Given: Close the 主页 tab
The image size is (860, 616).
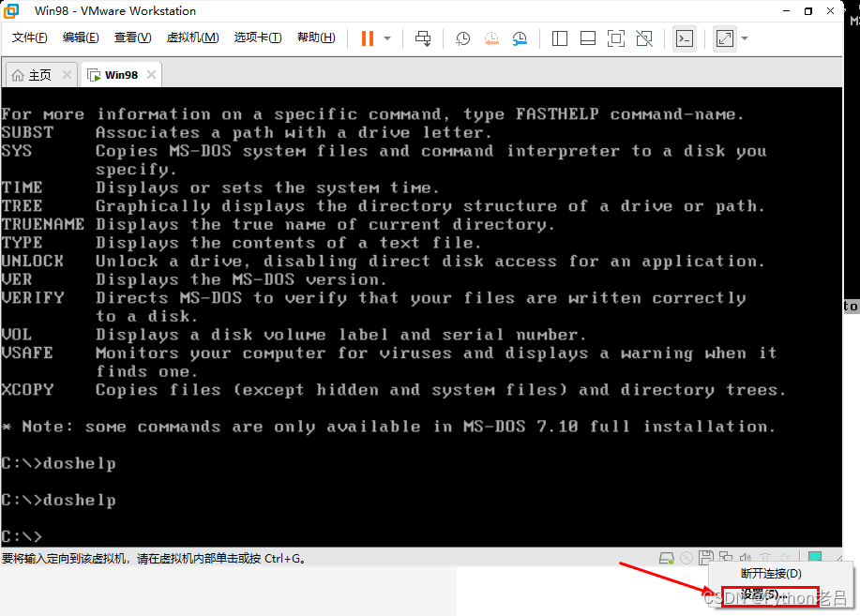Looking at the screenshot, I should (67, 75).
